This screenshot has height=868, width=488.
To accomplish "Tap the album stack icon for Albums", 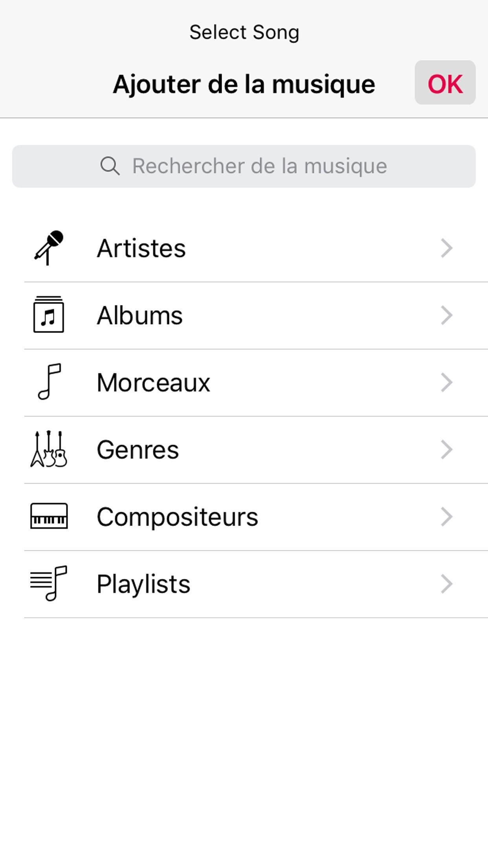I will [x=49, y=314].
